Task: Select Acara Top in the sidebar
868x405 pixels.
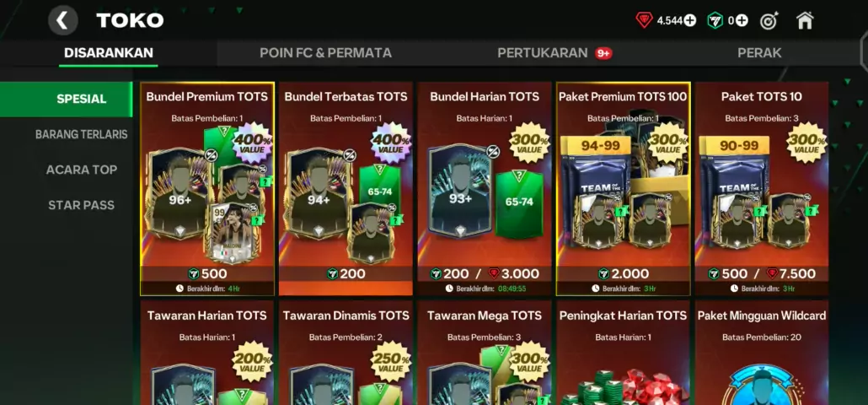Action: pos(82,170)
